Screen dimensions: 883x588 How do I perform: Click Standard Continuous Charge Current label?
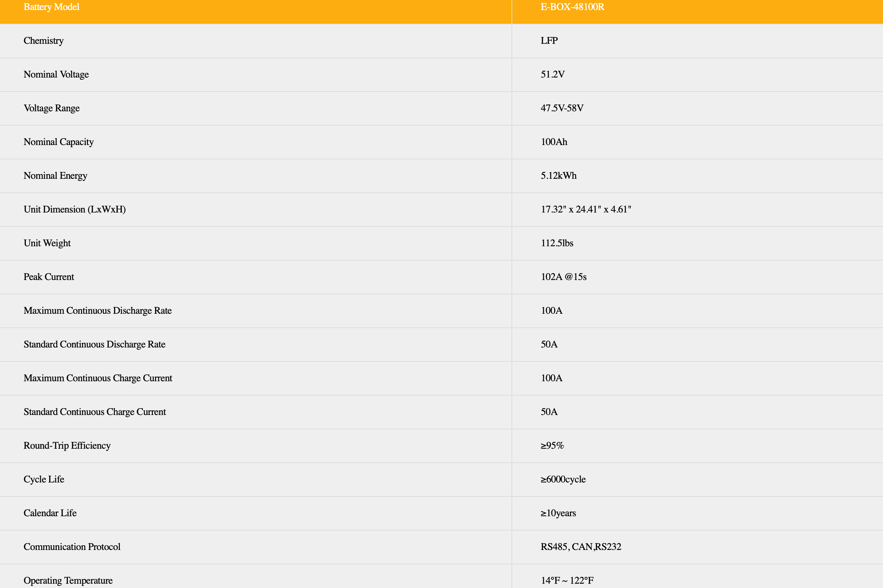pos(94,412)
